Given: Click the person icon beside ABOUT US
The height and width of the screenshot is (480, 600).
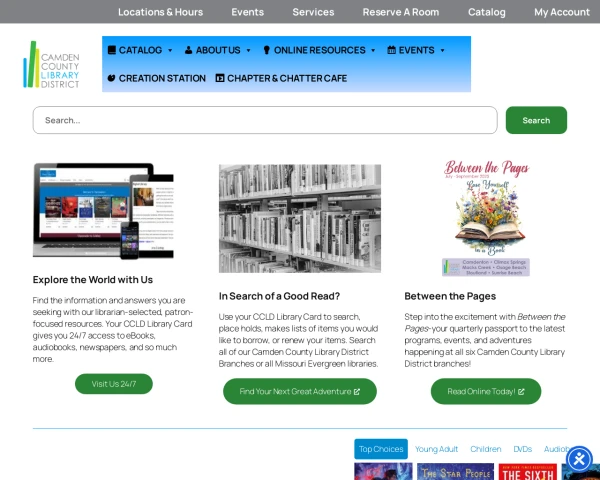Looking at the screenshot, I should coord(188,50).
